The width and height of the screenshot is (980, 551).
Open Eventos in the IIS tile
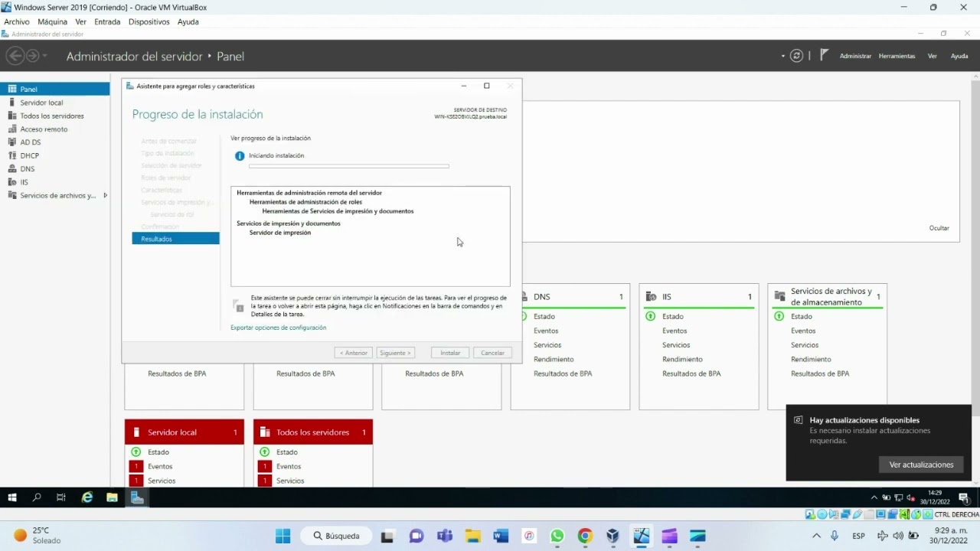click(x=675, y=331)
